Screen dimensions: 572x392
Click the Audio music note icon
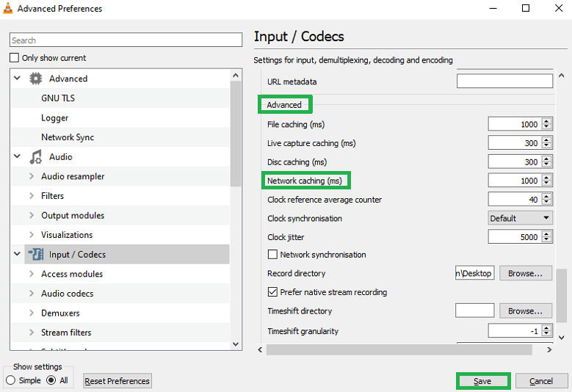(36, 157)
